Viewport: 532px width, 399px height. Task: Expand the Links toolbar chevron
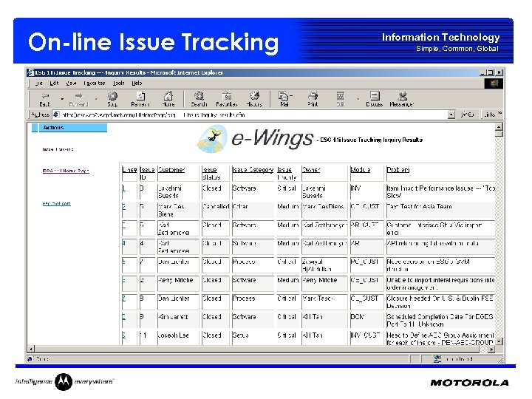tap(499, 113)
